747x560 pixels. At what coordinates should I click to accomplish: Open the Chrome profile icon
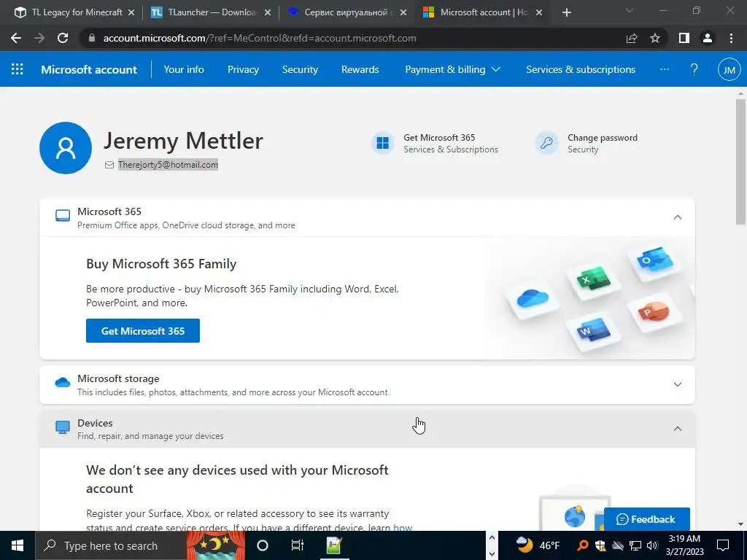(708, 38)
